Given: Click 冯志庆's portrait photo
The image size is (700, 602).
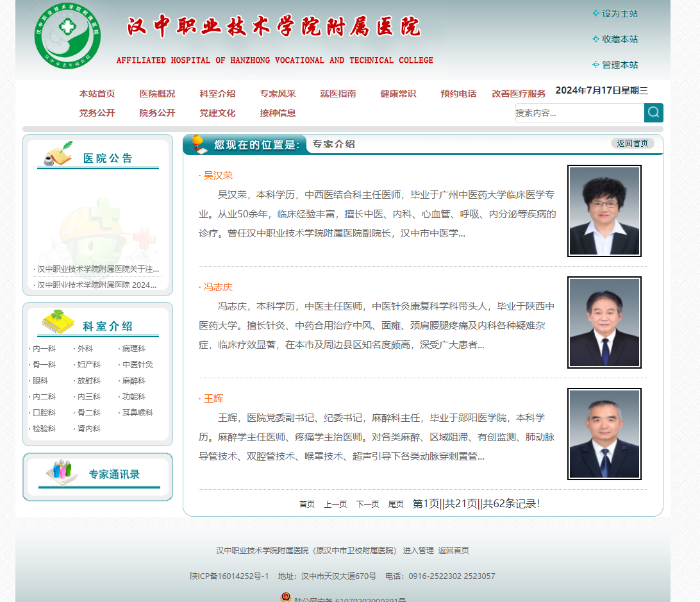Looking at the screenshot, I should click(604, 322).
